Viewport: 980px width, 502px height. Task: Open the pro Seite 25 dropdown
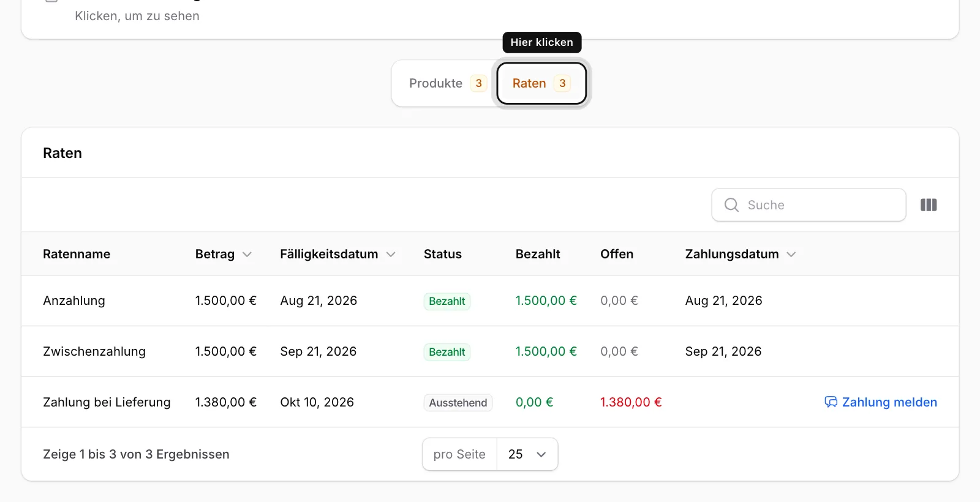527,454
